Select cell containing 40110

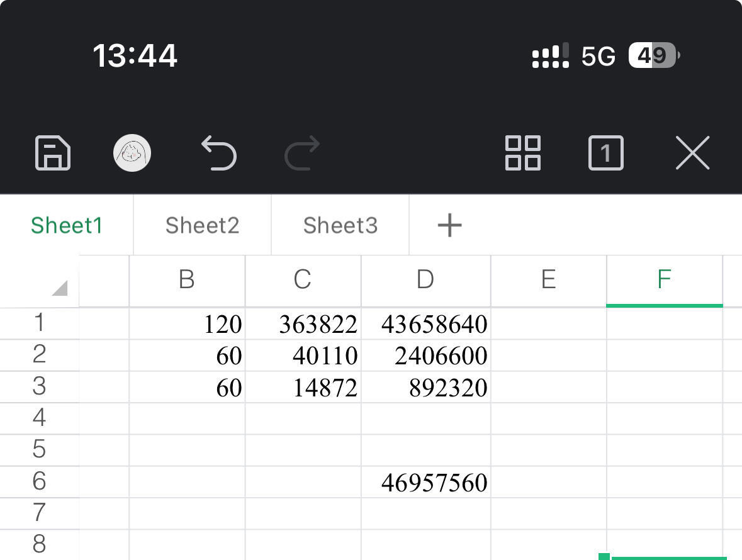click(x=303, y=356)
